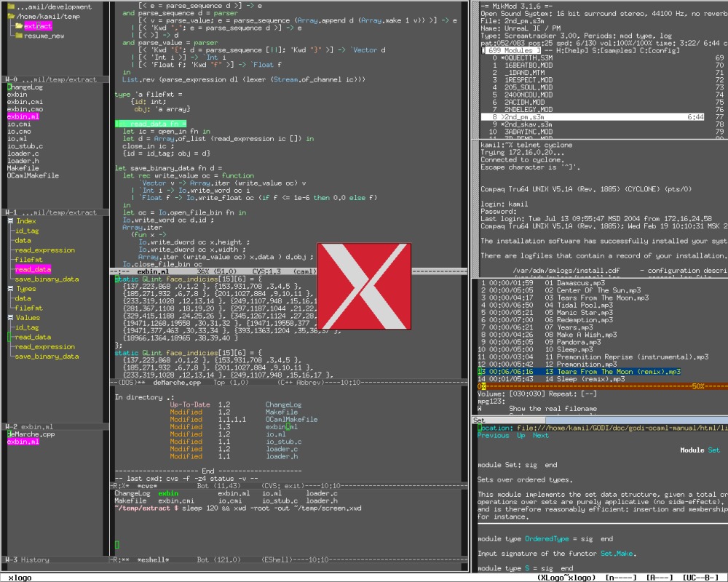Image resolution: width=728 pixels, height=582 pixels.
Task: Jump to filefmt under Types
Action: 29,308
